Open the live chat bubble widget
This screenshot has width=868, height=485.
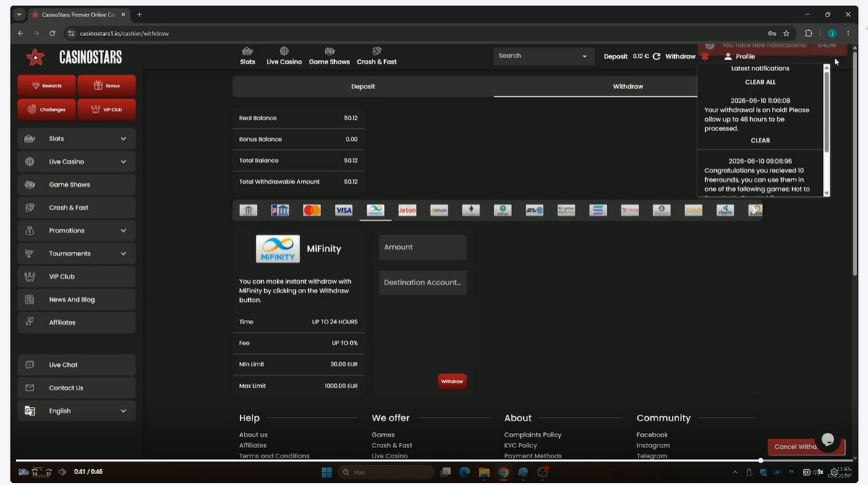click(x=828, y=439)
